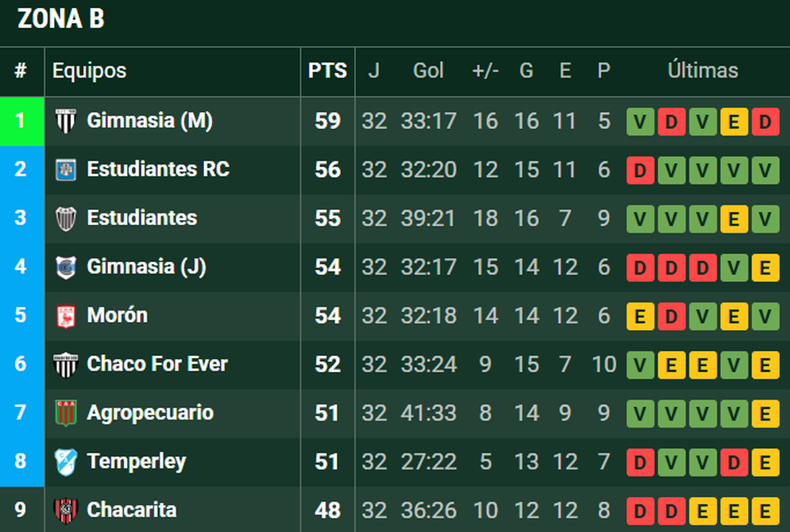Image resolution: width=790 pixels, height=532 pixels.
Task: Click the Morón club crest
Action: [66, 315]
